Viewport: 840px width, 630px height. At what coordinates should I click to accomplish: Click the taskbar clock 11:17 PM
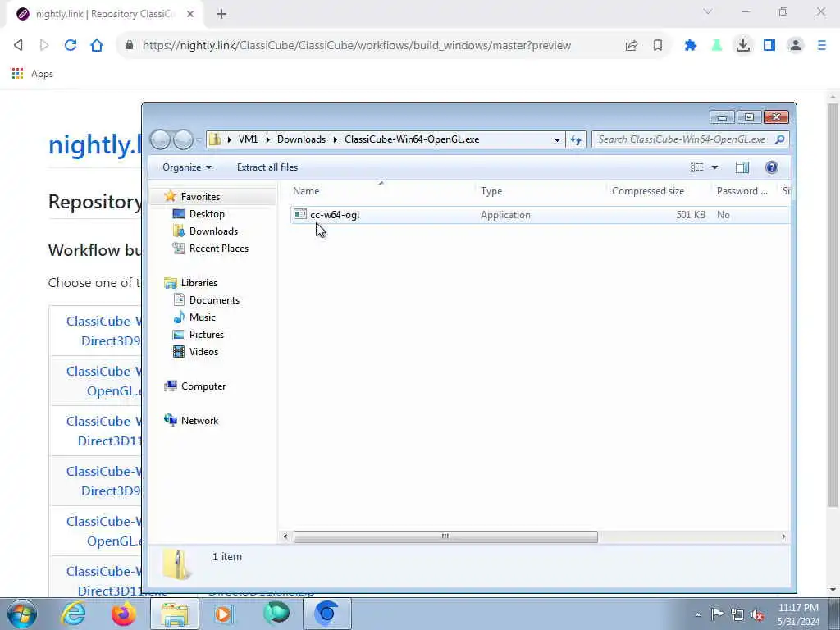[x=798, y=608]
